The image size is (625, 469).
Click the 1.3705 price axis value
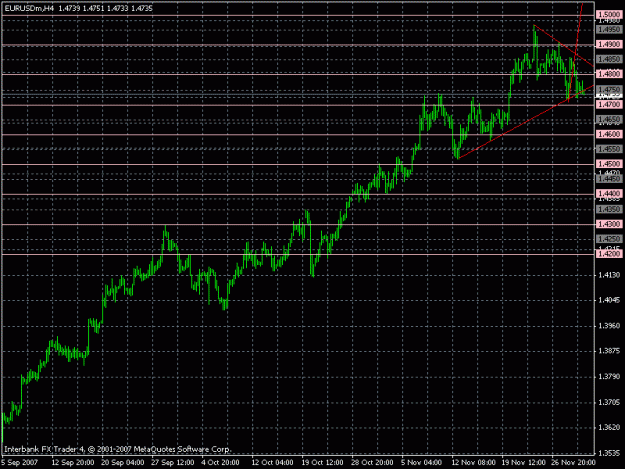pyautogui.click(x=609, y=402)
